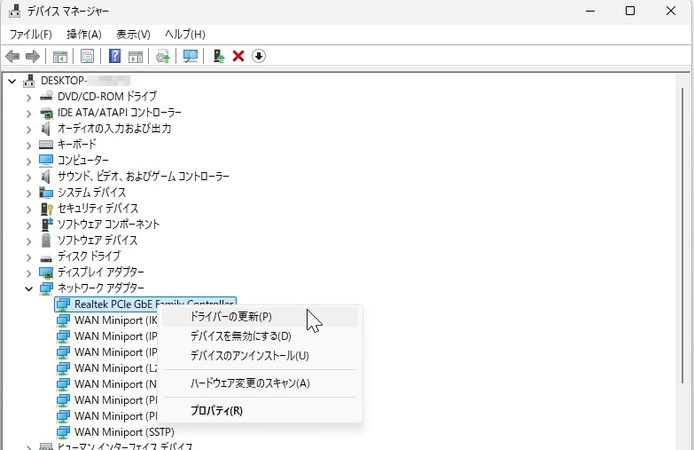Maximize the デバイス マネージャー window

(x=630, y=11)
